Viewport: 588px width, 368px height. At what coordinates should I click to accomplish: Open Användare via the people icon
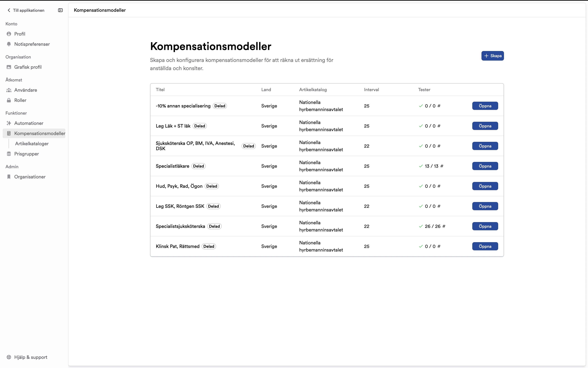(x=9, y=90)
